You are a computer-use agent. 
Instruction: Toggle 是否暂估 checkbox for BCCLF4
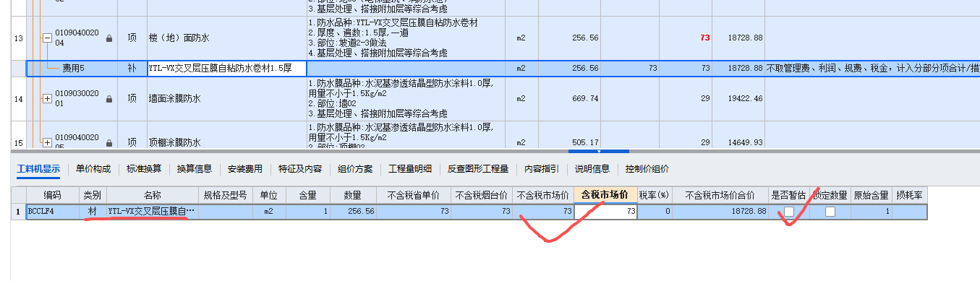[789, 212]
